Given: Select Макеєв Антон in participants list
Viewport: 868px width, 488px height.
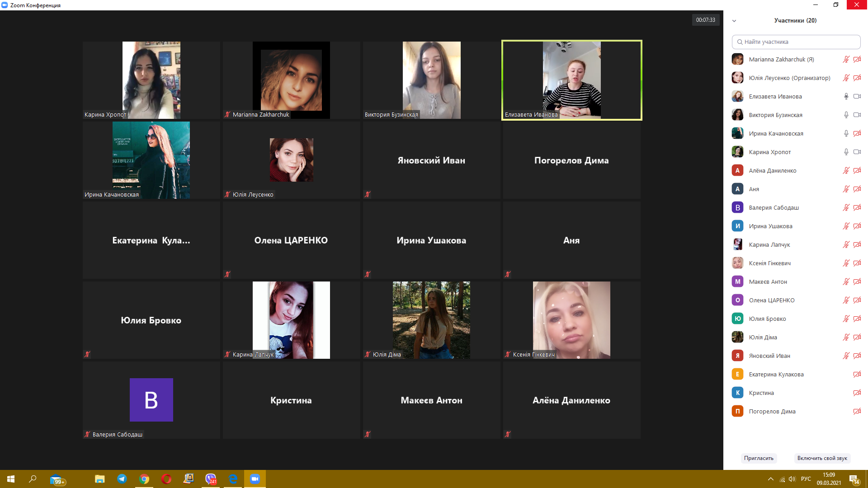Looking at the screenshot, I should point(768,282).
